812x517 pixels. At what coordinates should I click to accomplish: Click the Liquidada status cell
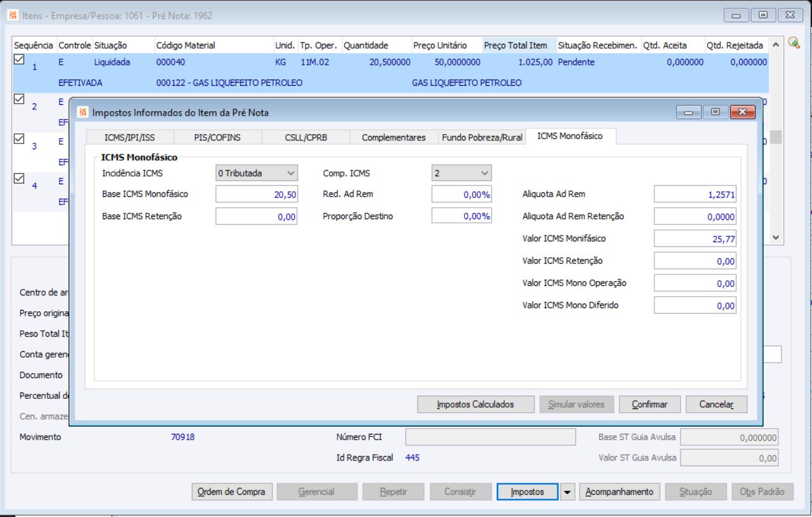tap(112, 62)
